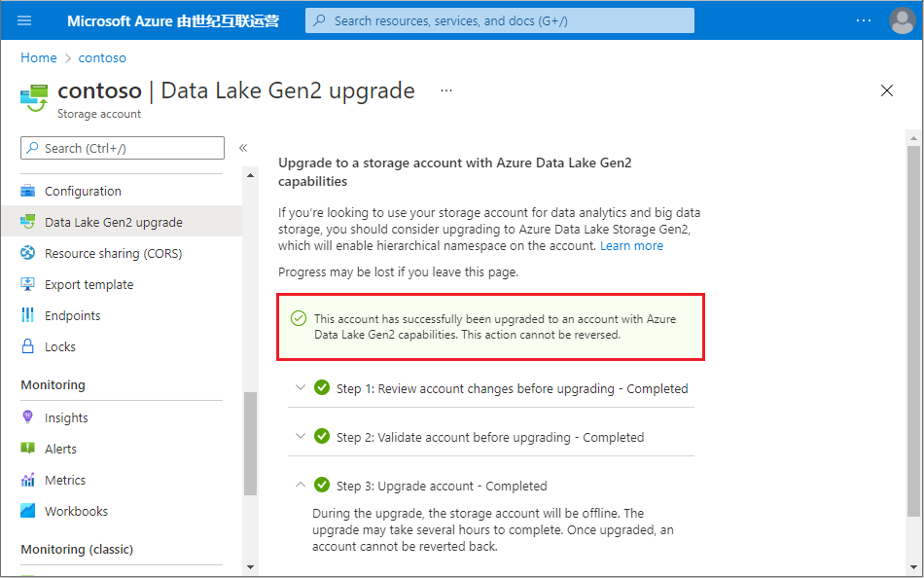The image size is (924, 578).
Task: Click the sidebar vertical scrollbar thumb
Action: tap(250, 443)
